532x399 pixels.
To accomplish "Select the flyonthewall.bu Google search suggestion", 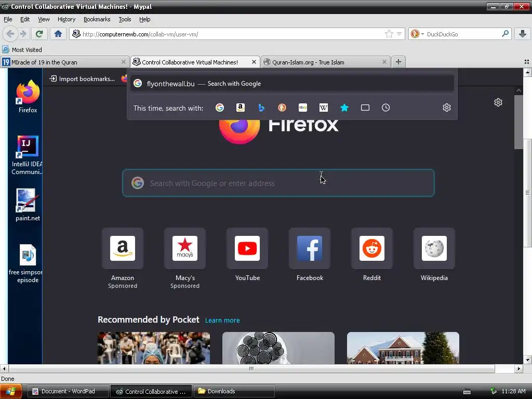I will 292,84.
